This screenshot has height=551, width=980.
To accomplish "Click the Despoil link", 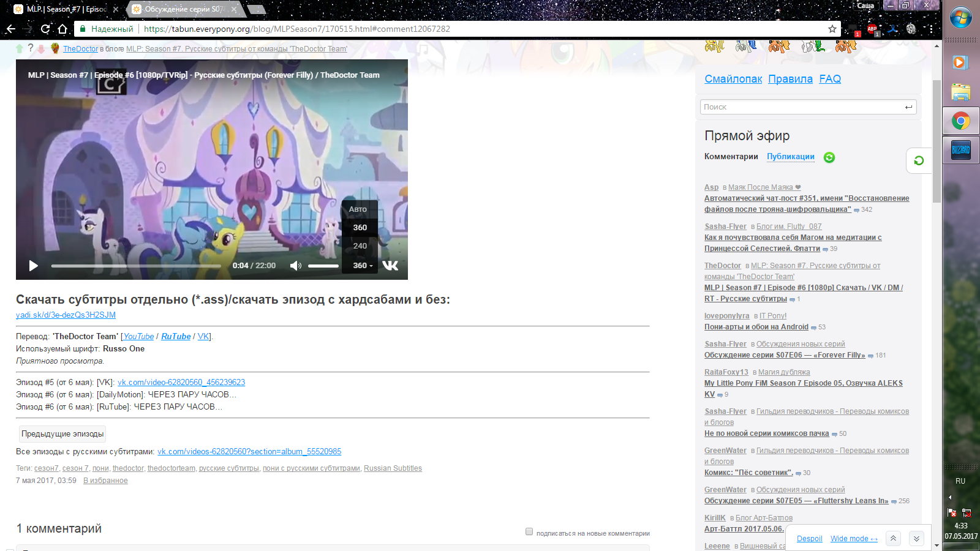I will pyautogui.click(x=809, y=539).
